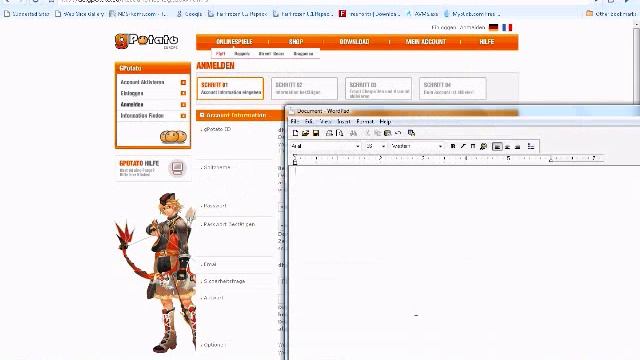This screenshot has height=360, width=640.
Task: Click the first-line indent marker on the WordPad ruler
Action: click(x=295, y=156)
